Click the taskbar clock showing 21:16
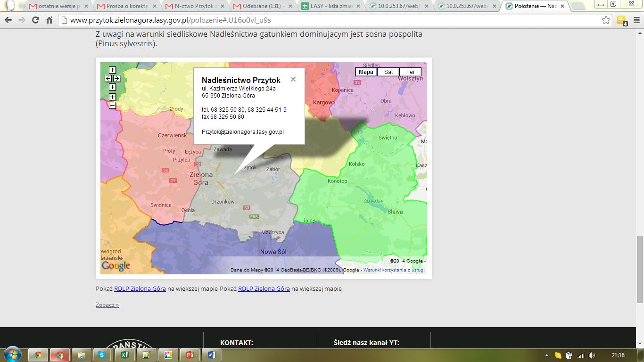644x362 pixels. (618, 355)
